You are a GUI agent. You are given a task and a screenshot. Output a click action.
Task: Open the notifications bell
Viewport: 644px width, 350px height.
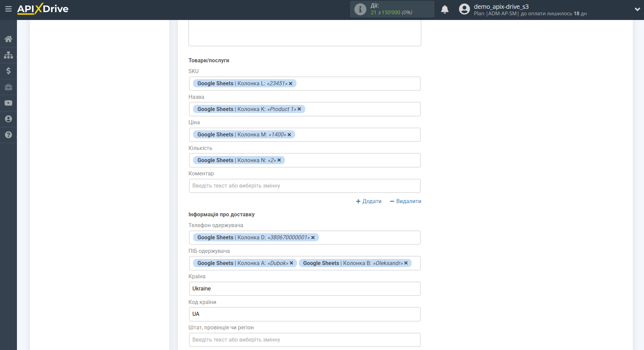click(x=445, y=9)
